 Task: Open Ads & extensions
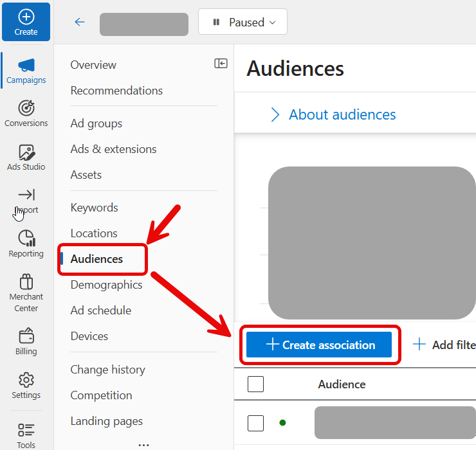(x=114, y=149)
